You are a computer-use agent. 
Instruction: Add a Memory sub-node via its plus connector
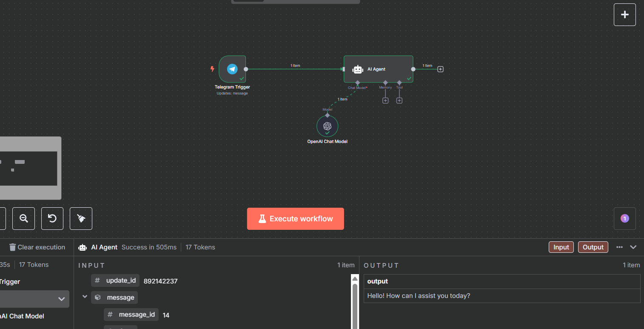click(x=385, y=100)
